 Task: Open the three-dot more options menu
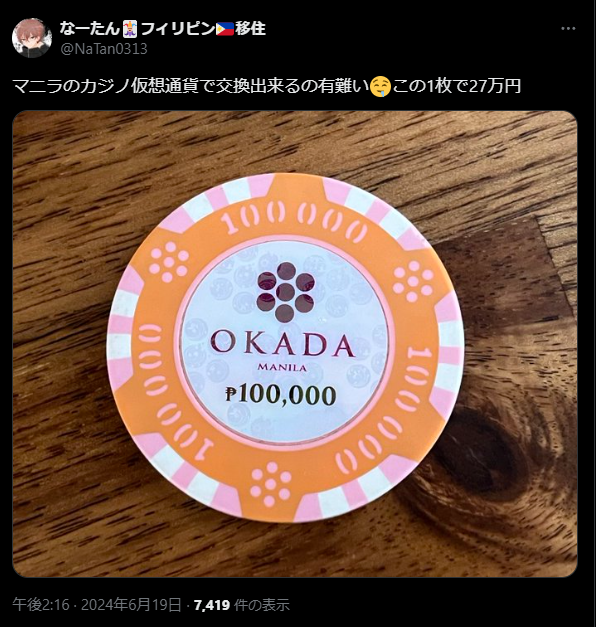tap(568, 28)
